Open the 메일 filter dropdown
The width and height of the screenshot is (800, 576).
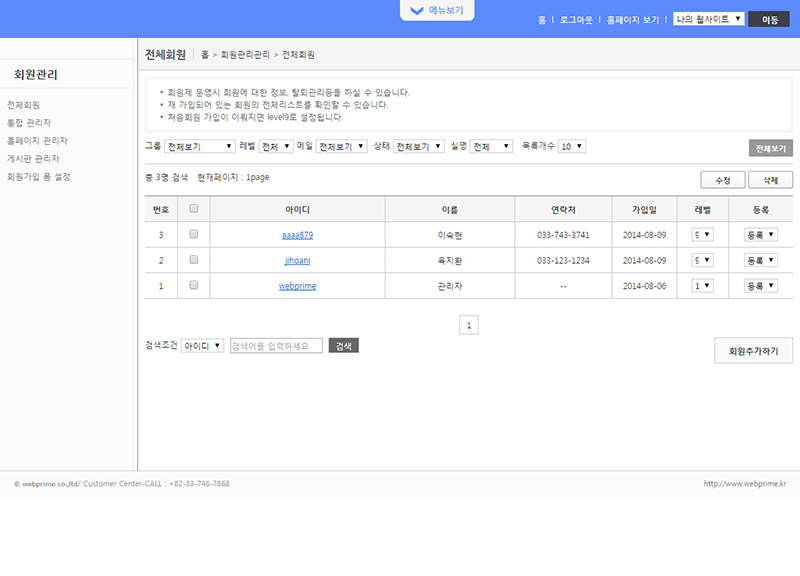(x=341, y=146)
